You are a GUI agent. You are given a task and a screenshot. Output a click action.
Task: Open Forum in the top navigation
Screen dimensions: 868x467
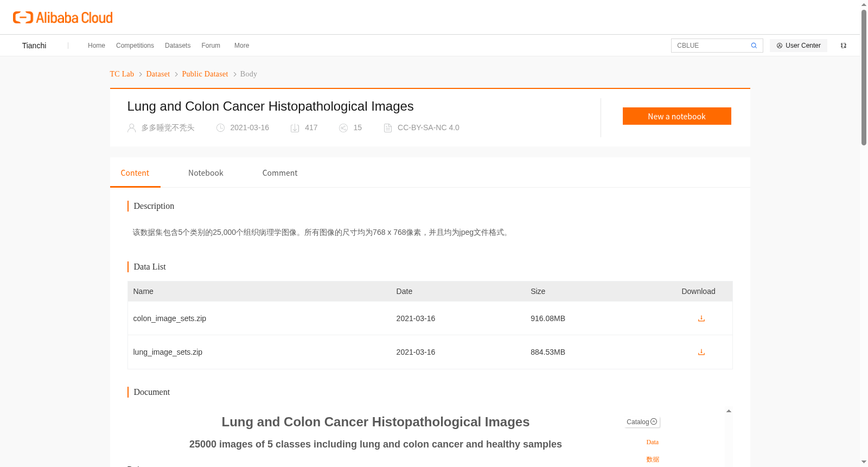211,46
